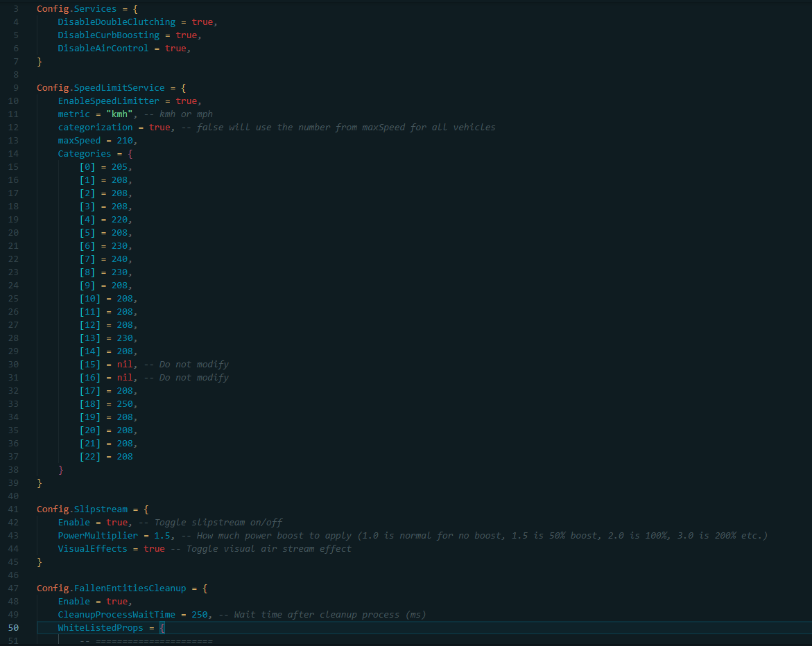Click the red closing brace on line 38
This screenshot has width=812, height=646.
pyautogui.click(x=61, y=470)
